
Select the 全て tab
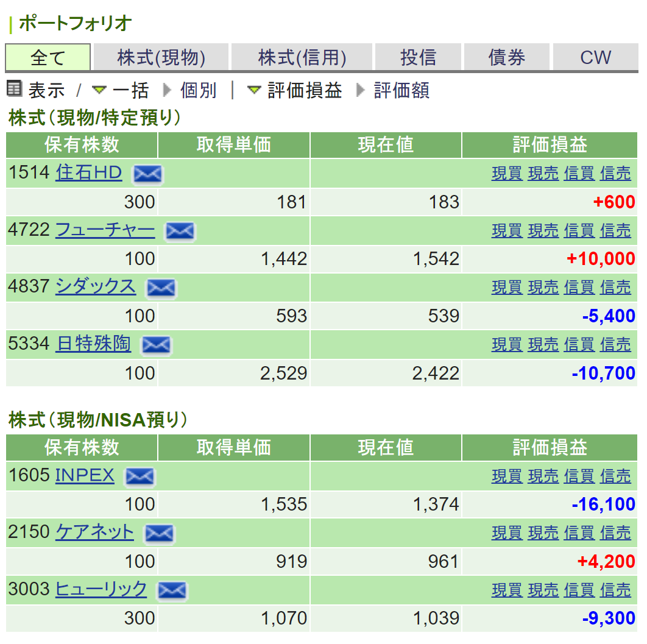point(48,57)
